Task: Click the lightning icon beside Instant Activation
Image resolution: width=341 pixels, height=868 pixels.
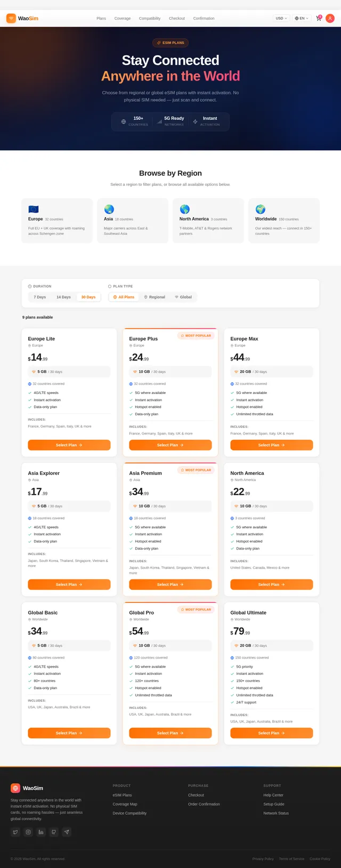Action: (x=195, y=121)
